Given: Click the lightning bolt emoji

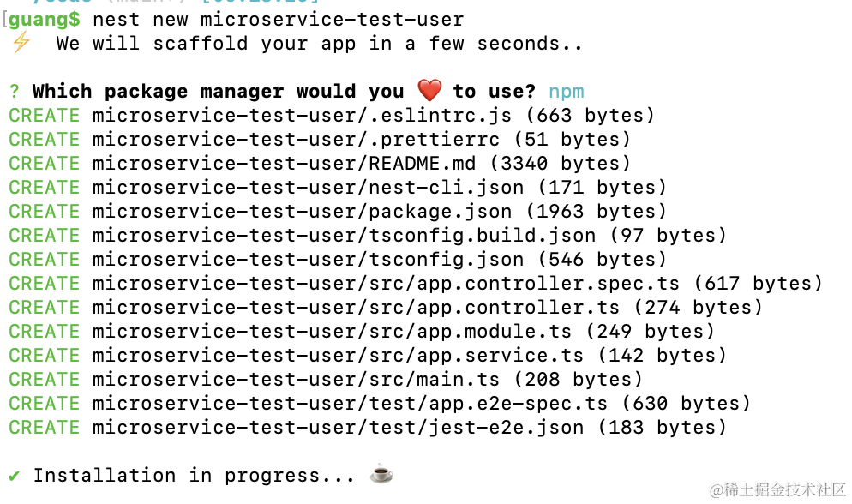Looking at the screenshot, I should point(20,43).
